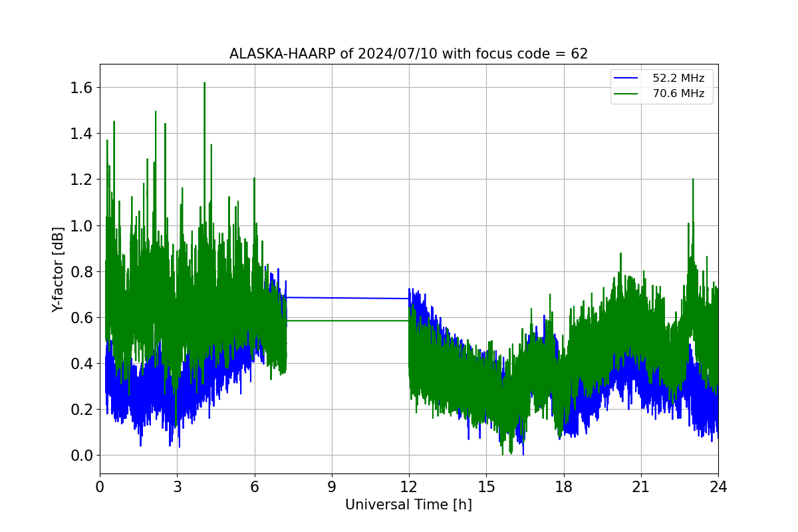Click x-axis tick label '24'

coord(718,486)
